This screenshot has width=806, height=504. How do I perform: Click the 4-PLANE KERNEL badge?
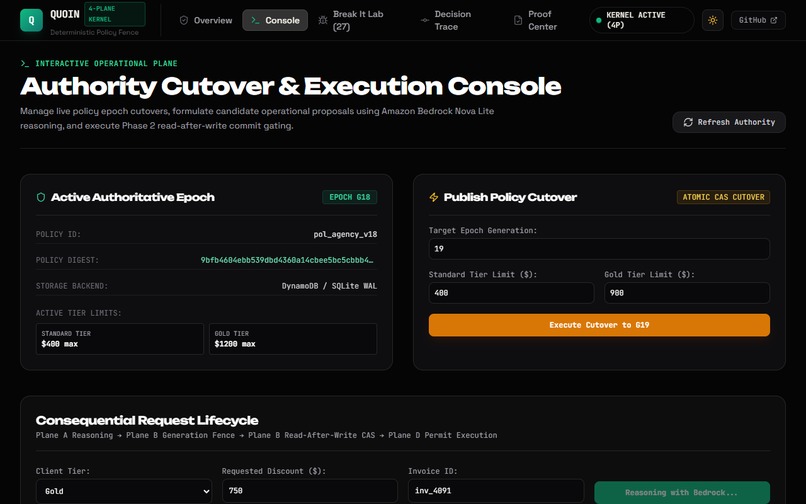pyautogui.click(x=115, y=14)
